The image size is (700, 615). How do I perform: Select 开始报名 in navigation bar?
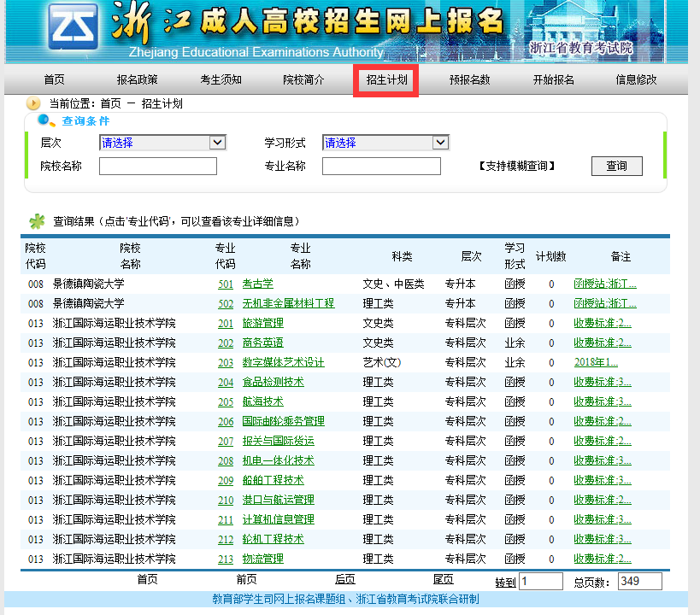click(x=553, y=80)
